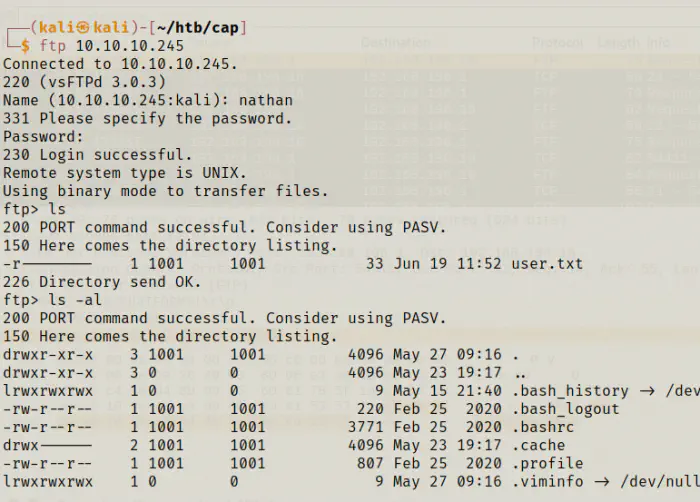Click the "Using binary mode to transfer files." line
The height and width of the screenshot is (502, 700).
click(166, 191)
